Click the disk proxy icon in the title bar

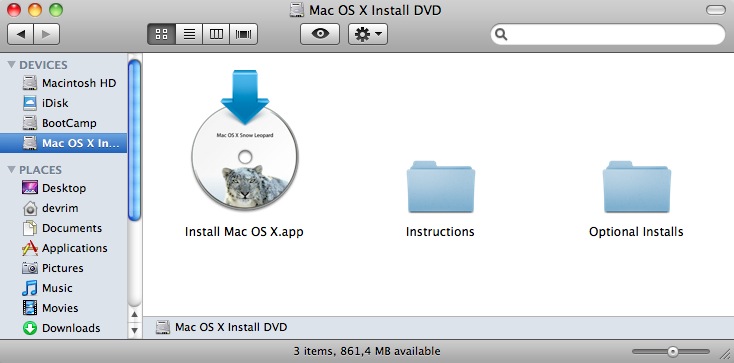click(297, 10)
